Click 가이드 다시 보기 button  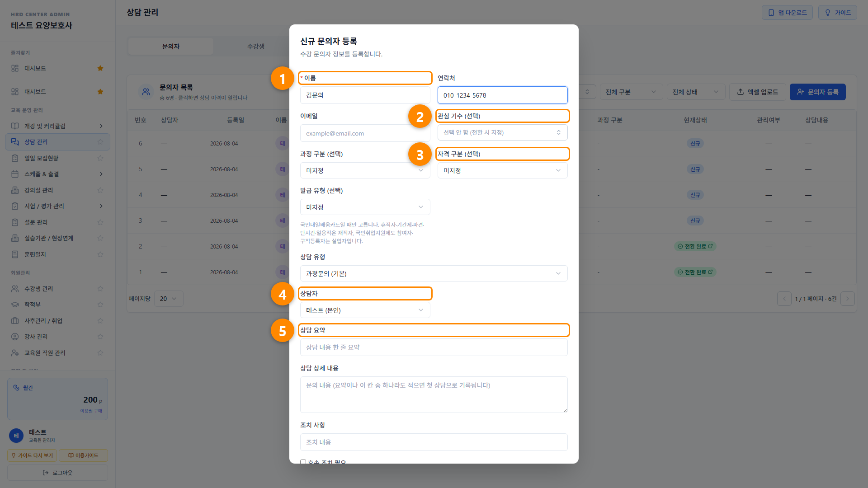(x=32, y=455)
